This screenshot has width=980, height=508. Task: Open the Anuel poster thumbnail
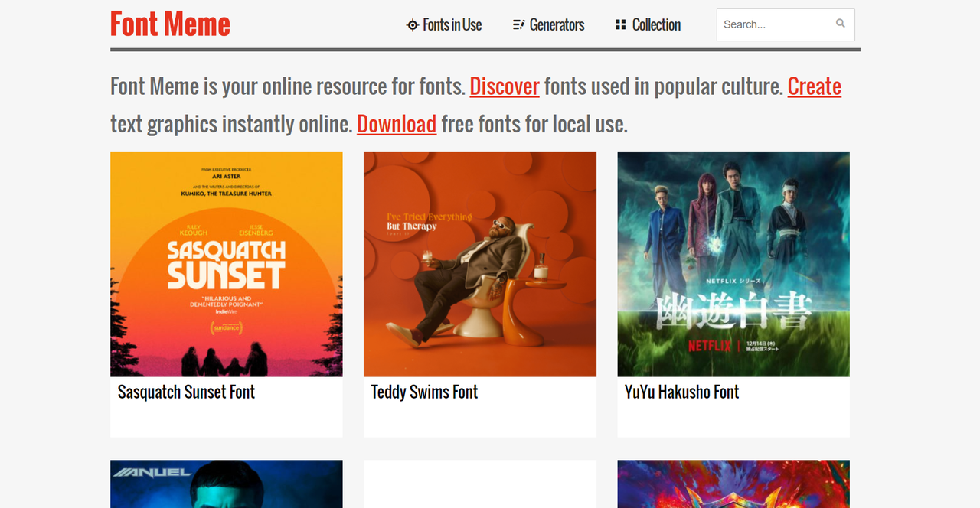[227, 484]
